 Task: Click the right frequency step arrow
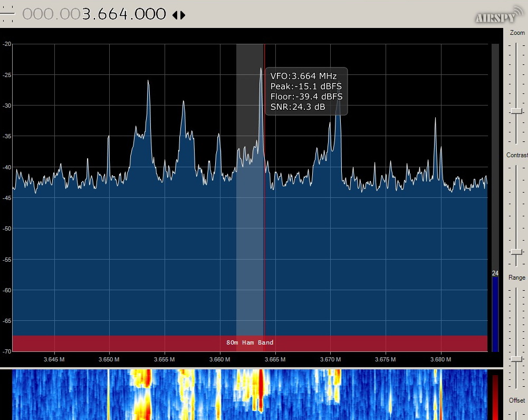click(183, 15)
